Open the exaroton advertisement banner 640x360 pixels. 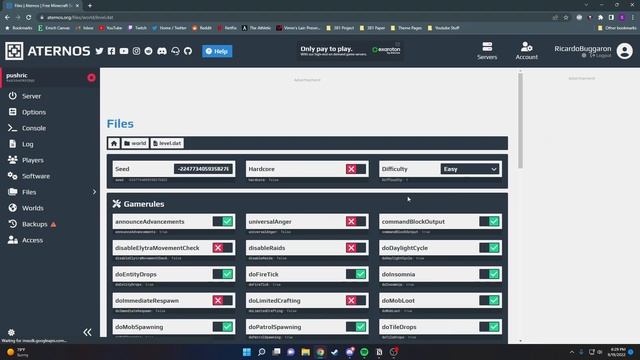click(x=350, y=50)
